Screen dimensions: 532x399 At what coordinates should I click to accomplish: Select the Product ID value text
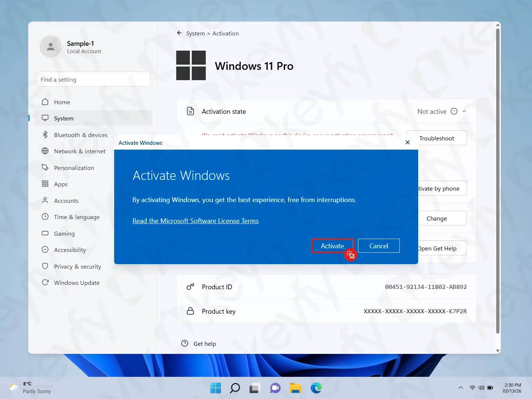click(x=426, y=287)
